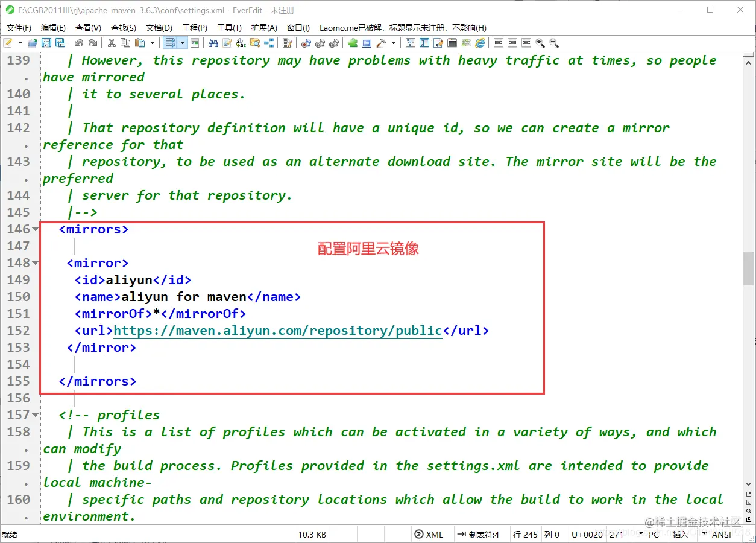
Task: Open the Paste dropdown arrow
Action: (x=153, y=43)
